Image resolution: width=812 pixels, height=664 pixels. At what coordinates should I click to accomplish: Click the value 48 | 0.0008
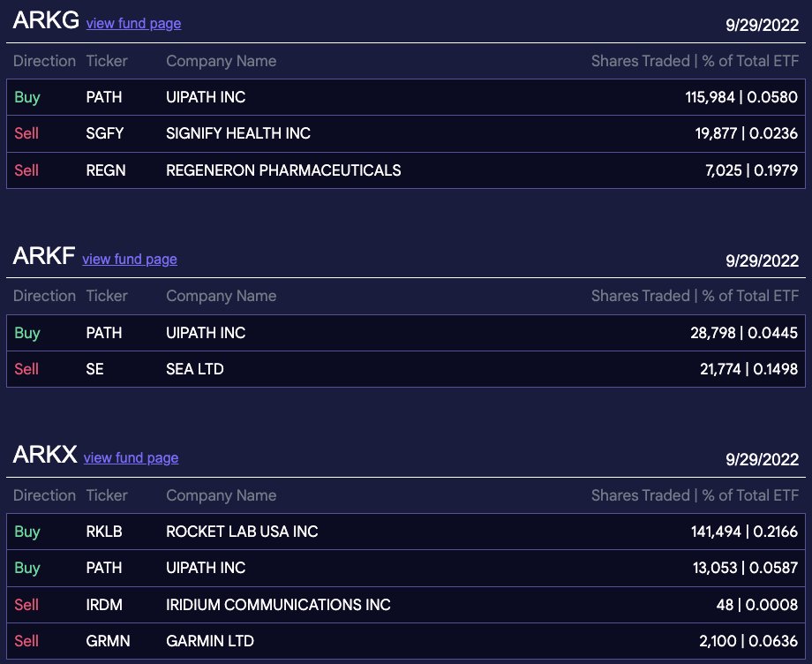[757, 605]
